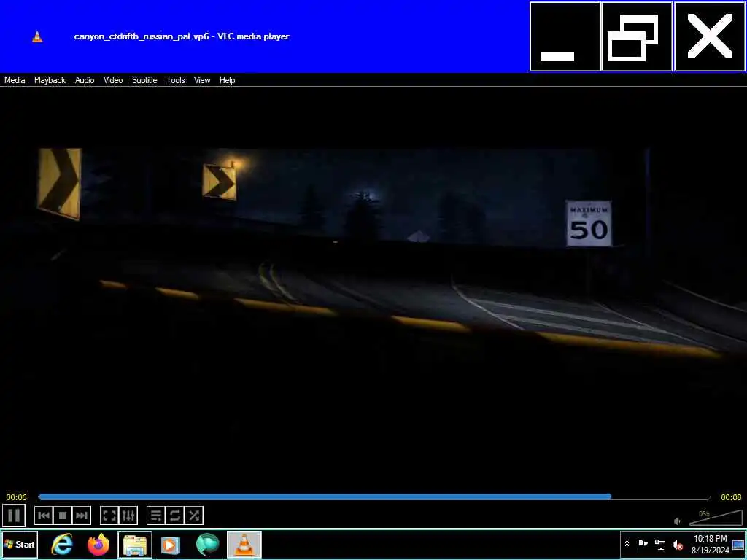
Task: Open File Explorer from taskbar
Action: tap(135, 544)
